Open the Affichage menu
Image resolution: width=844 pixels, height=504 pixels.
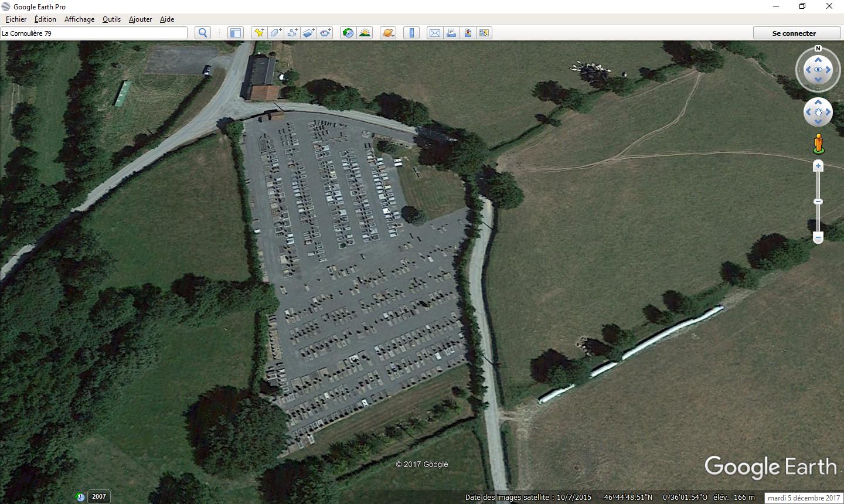point(79,19)
